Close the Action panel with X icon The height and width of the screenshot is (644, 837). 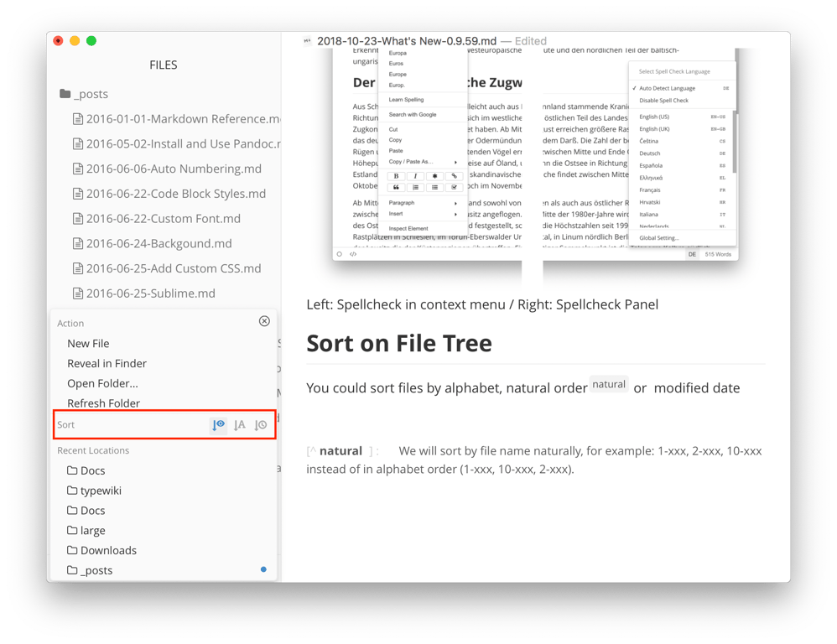click(x=264, y=321)
